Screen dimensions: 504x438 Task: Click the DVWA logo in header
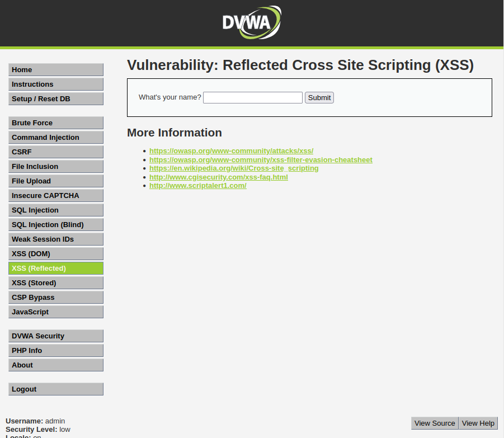tap(252, 22)
